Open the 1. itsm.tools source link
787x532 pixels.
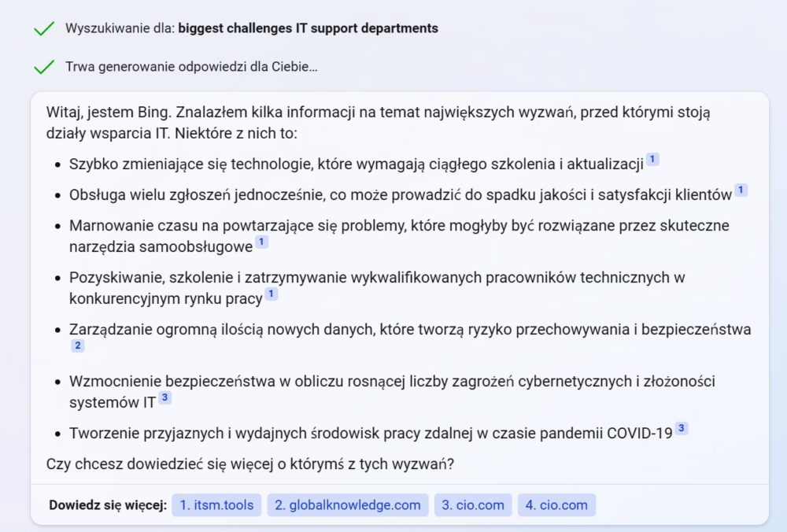(x=216, y=505)
